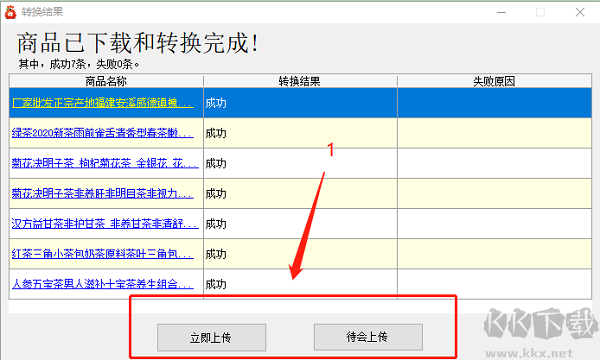Viewport: 600px width, 360px height.
Task: Sort by 失败原因 column header
Action: click(x=494, y=81)
